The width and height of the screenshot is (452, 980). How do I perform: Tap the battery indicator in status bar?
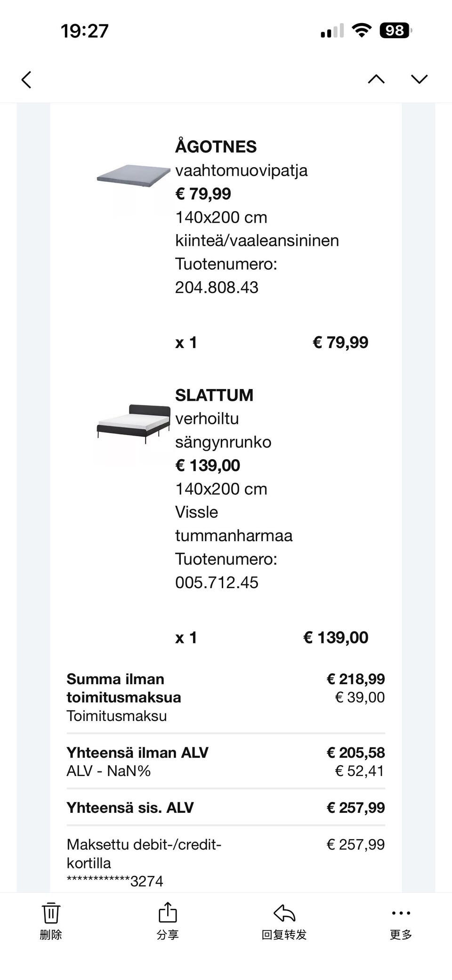(x=395, y=31)
